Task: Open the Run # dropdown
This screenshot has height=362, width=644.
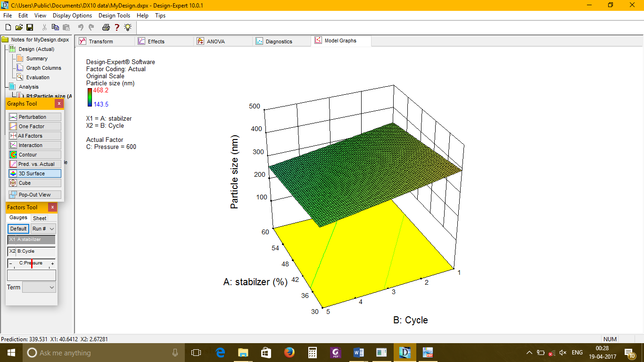Action: (x=43, y=229)
